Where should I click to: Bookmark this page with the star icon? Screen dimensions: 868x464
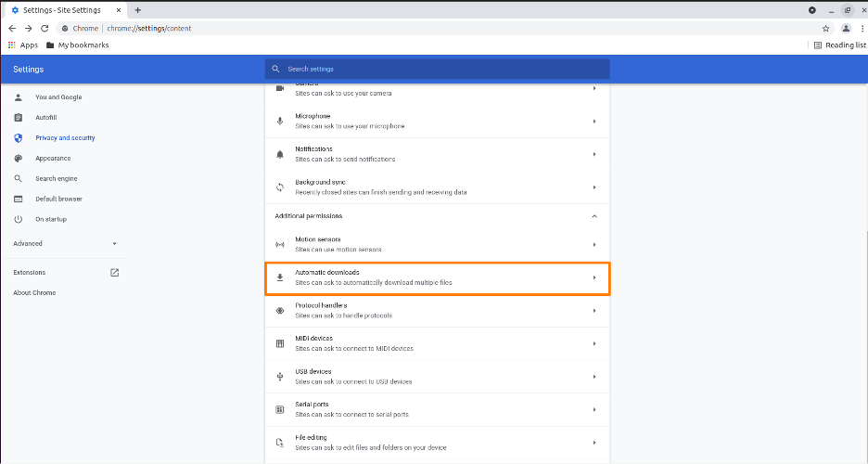[x=825, y=28]
